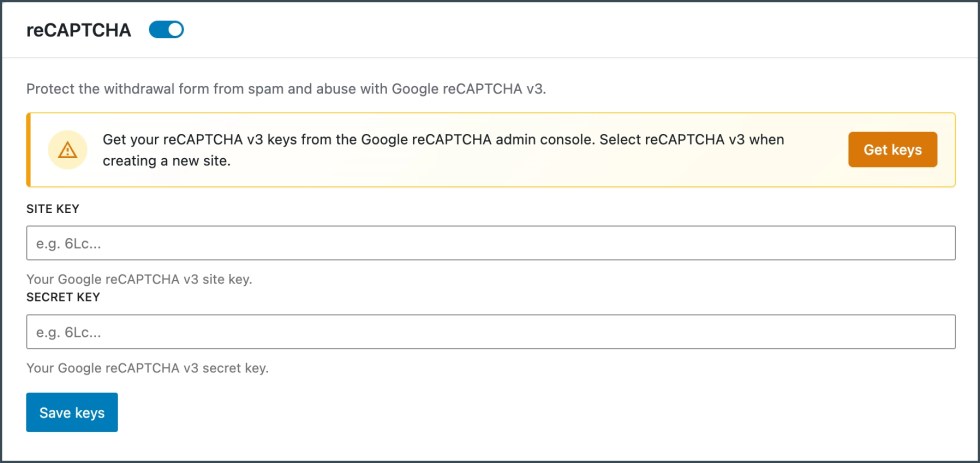
Task: Click the warning triangle icon
Action: 68,150
